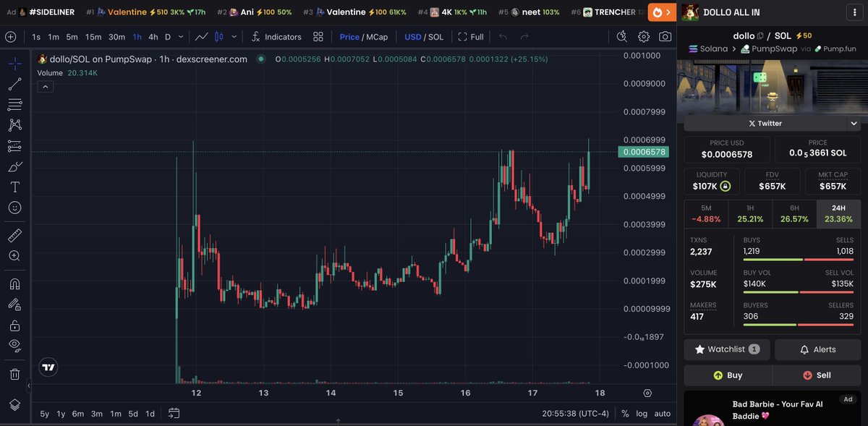Set date range to 5d
The height and width of the screenshot is (426, 868).
133,414
